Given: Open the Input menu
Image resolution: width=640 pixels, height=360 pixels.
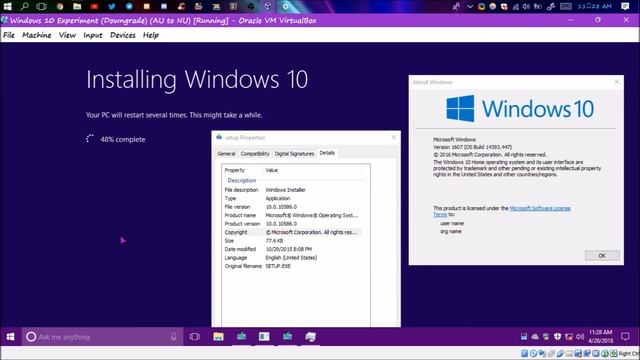Looking at the screenshot, I should (x=93, y=35).
